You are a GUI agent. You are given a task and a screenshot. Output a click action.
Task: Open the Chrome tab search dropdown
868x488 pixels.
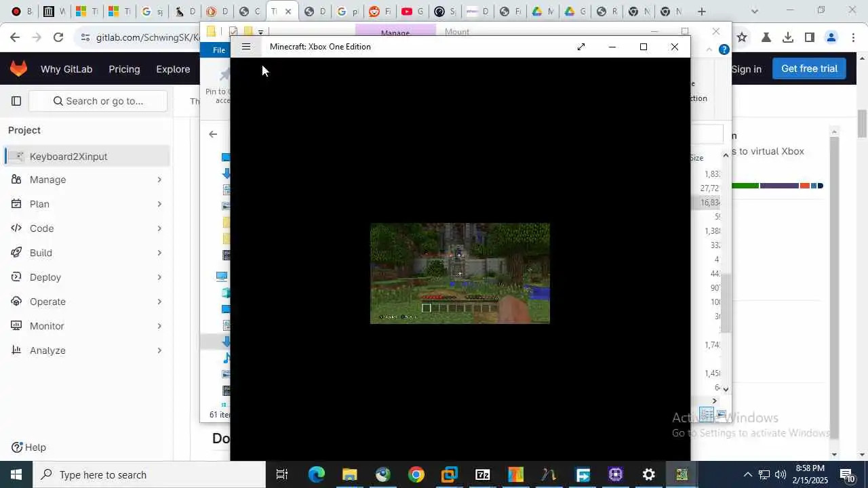point(755,12)
